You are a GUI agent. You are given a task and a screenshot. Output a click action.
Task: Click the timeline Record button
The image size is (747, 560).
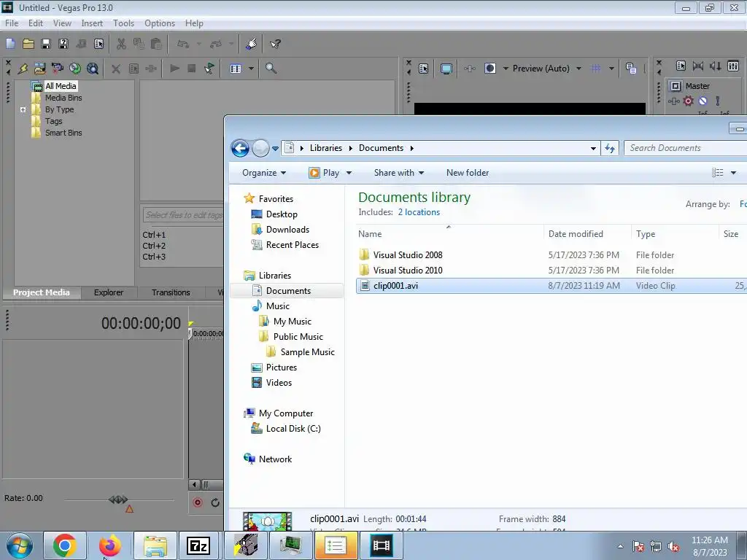(x=198, y=502)
